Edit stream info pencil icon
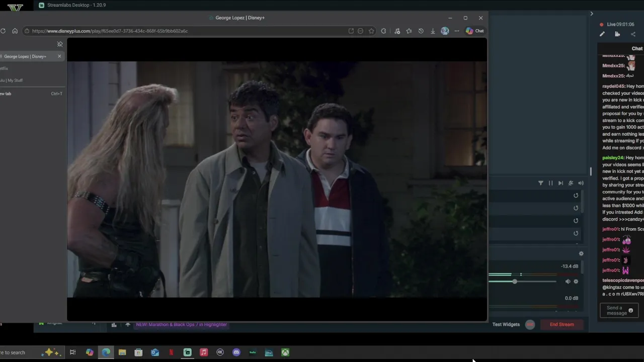Image resolution: width=644 pixels, height=362 pixels. [x=602, y=34]
